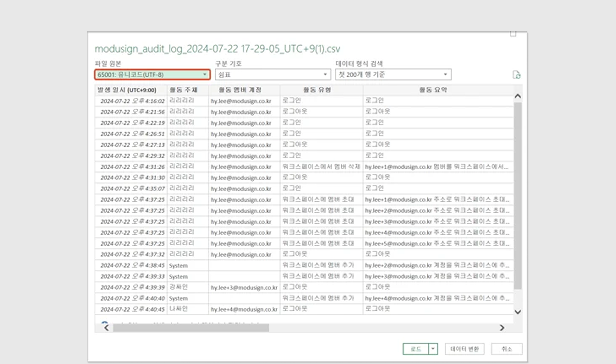Viewport: 616px width, 364px height.
Task: Expand the 로드 button's arrow options
Action: point(433,349)
